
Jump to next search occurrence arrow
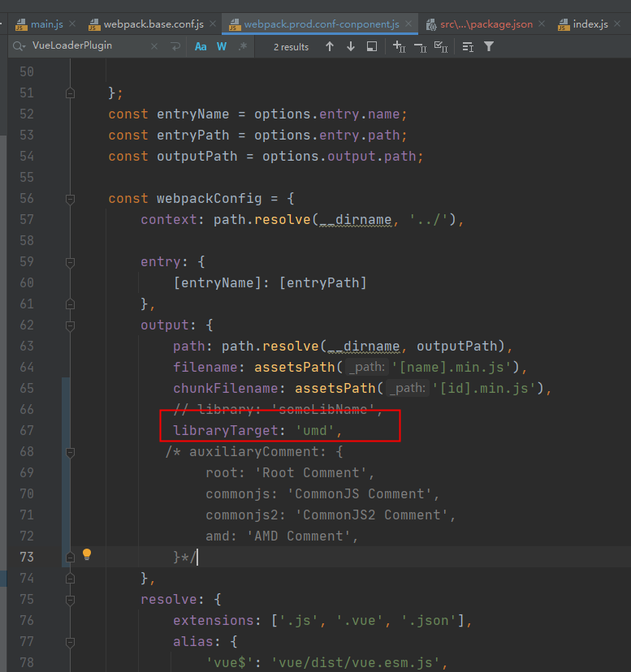351,47
